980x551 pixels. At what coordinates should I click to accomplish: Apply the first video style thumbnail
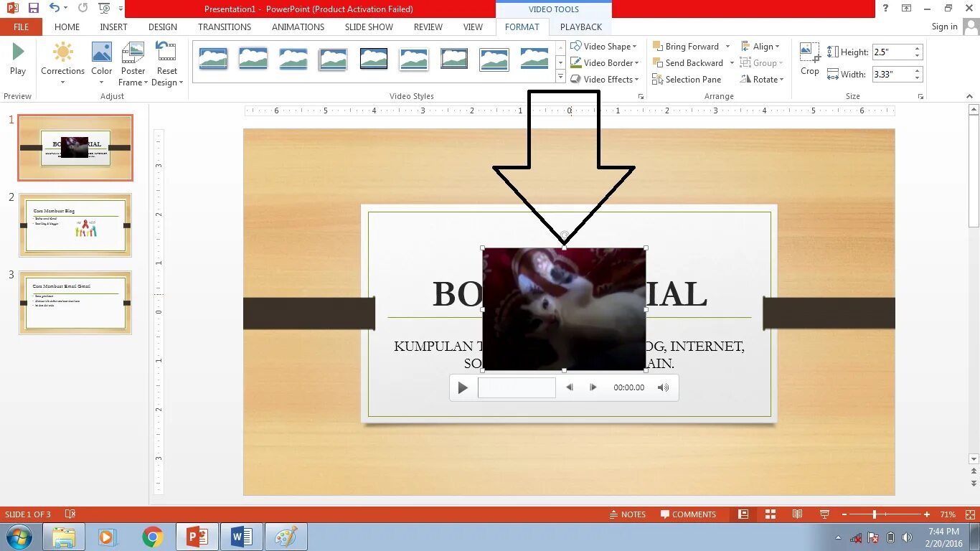pyautogui.click(x=213, y=59)
